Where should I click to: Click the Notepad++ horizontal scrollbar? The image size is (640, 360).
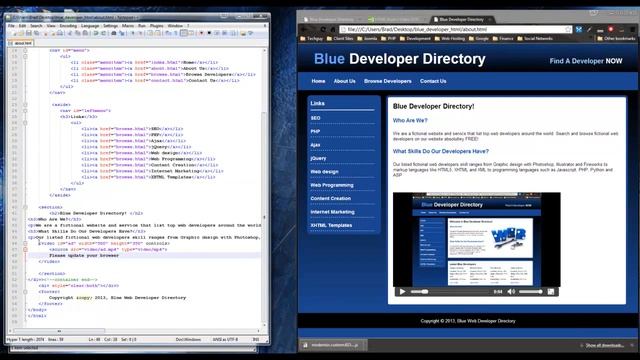[134, 331]
